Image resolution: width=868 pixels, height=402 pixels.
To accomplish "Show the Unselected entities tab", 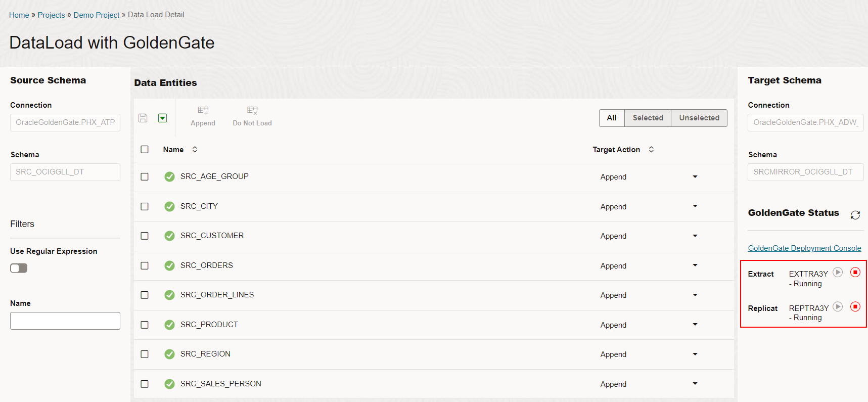I will point(699,118).
